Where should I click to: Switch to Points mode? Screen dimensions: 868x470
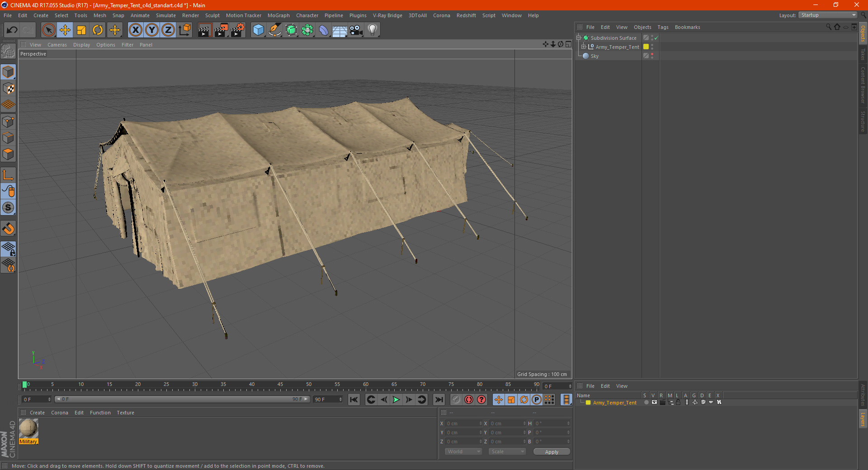tap(8, 122)
